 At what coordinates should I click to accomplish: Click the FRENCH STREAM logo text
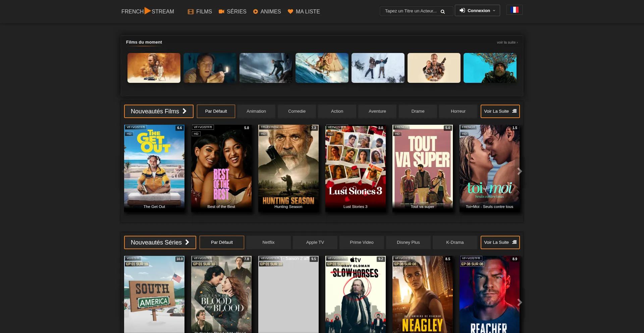click(148, 11)
